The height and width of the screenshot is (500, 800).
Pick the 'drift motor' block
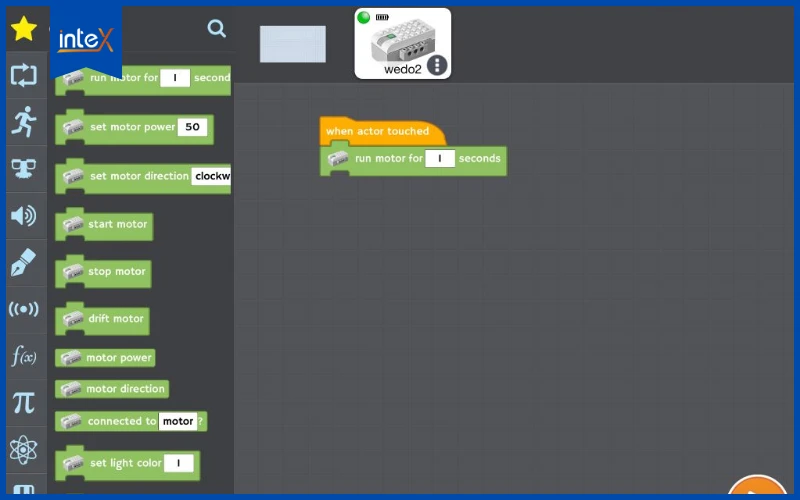pos(102,319)
